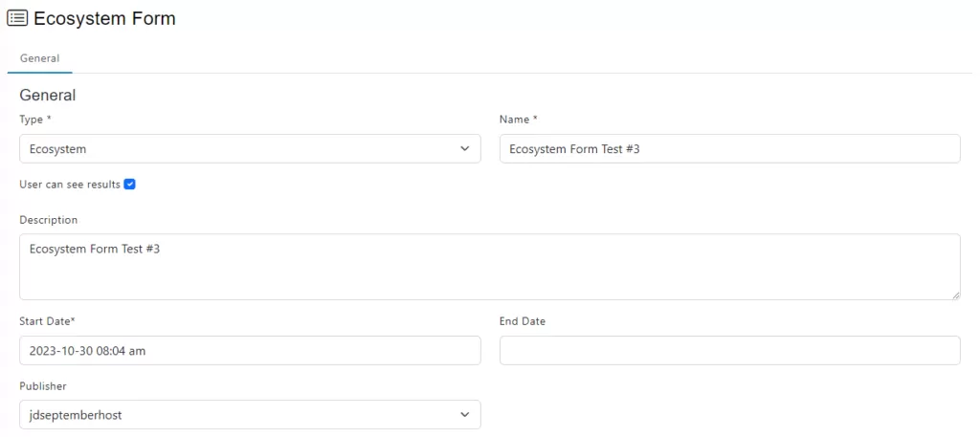Open the Publisher dropdown showing jdseptemberhost
Screen dimensions: 980x437
coord(250,414)
